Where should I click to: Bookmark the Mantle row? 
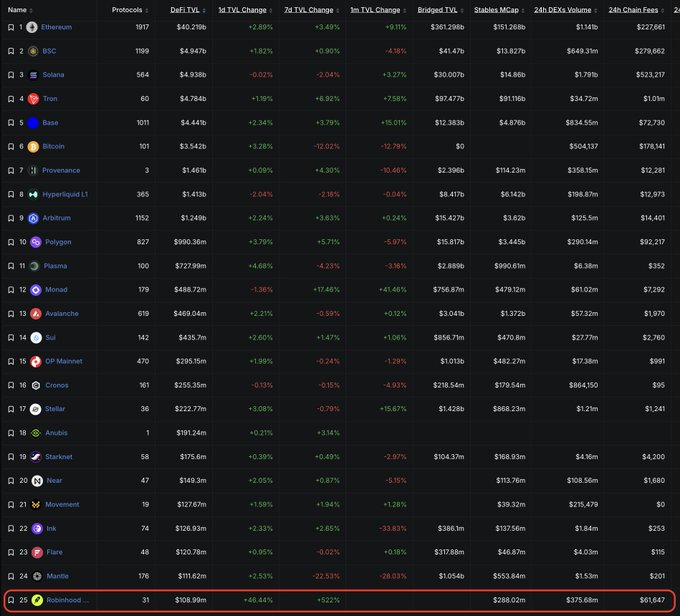click(x=11, y=576)
